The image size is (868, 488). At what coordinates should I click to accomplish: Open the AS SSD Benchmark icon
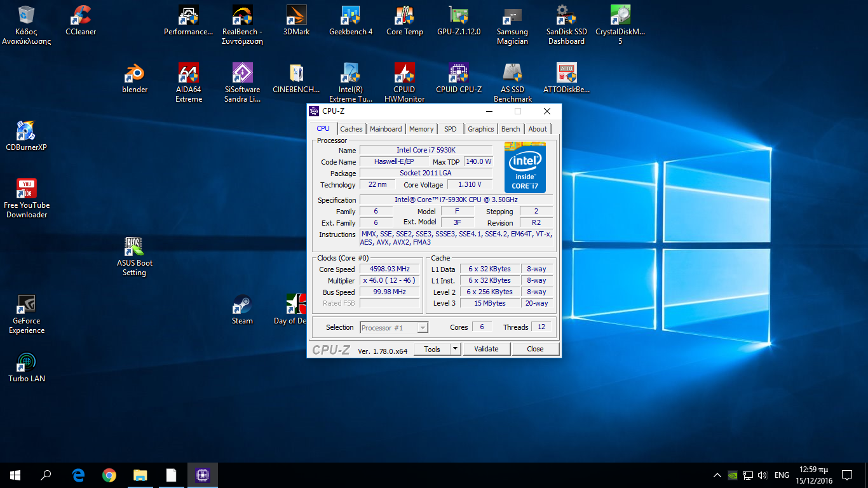click(512, 83)
